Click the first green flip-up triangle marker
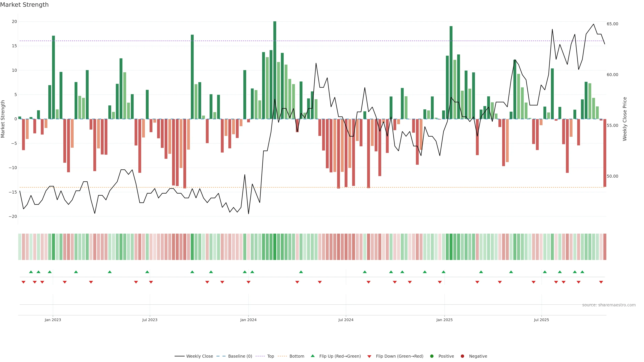This screenshot has height=362, width=644. tap(31, 272)
